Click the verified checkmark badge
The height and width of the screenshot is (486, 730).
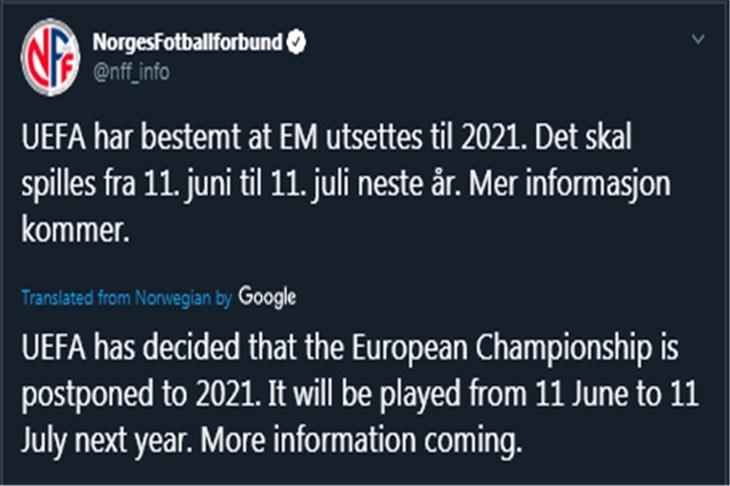click(296, 42)
